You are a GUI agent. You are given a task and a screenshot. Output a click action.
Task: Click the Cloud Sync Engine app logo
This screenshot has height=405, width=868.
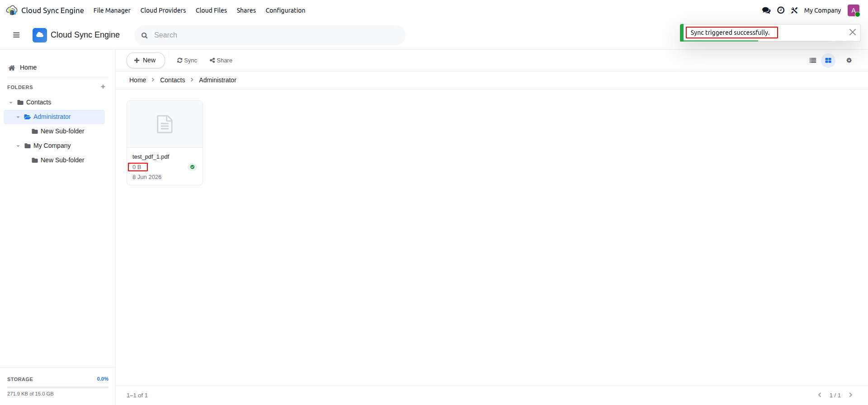tap(12, 10)
